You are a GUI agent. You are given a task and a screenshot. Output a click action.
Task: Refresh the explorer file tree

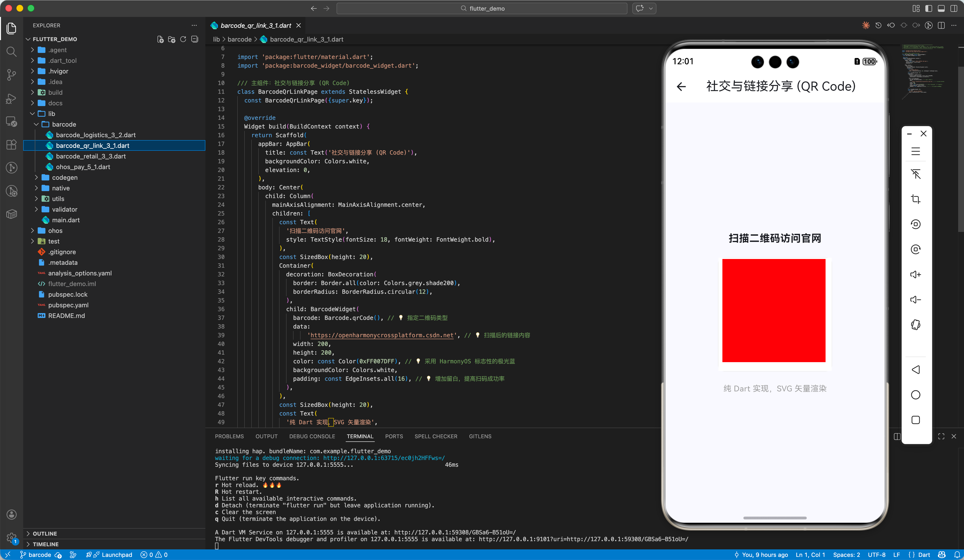coord(183,39)
